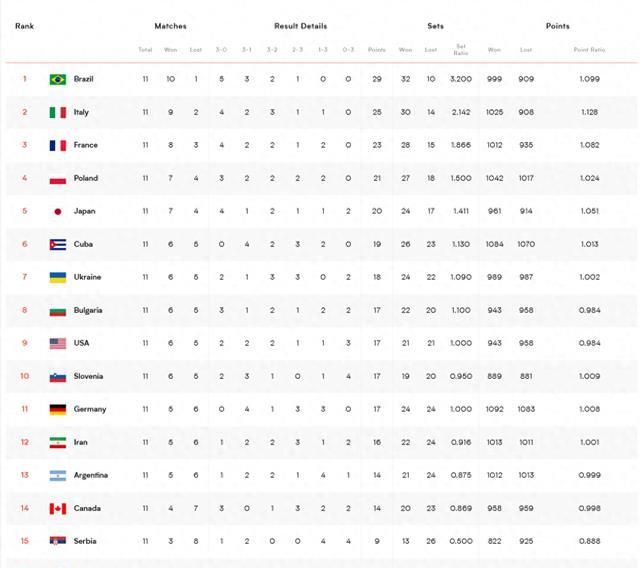Open the Slovenia team link

(x=88, y=376)
